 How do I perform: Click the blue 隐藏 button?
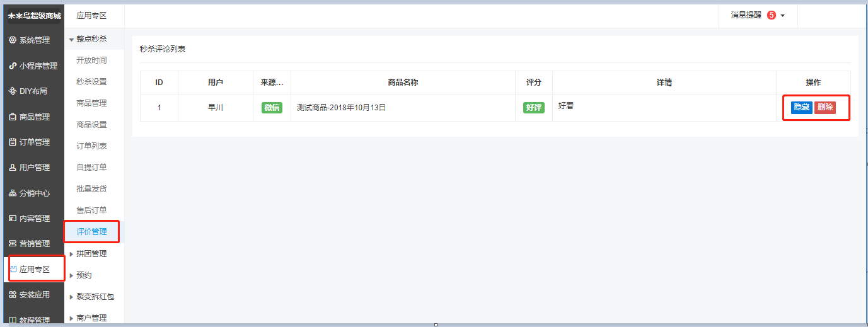tap(802, 107)
